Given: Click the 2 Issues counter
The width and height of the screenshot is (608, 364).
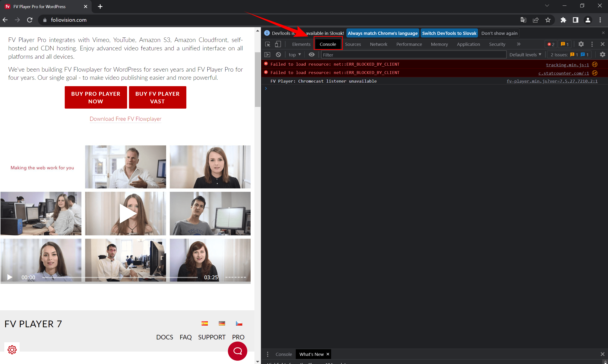Looking at the screenshot, I should [x=569, y=55].
